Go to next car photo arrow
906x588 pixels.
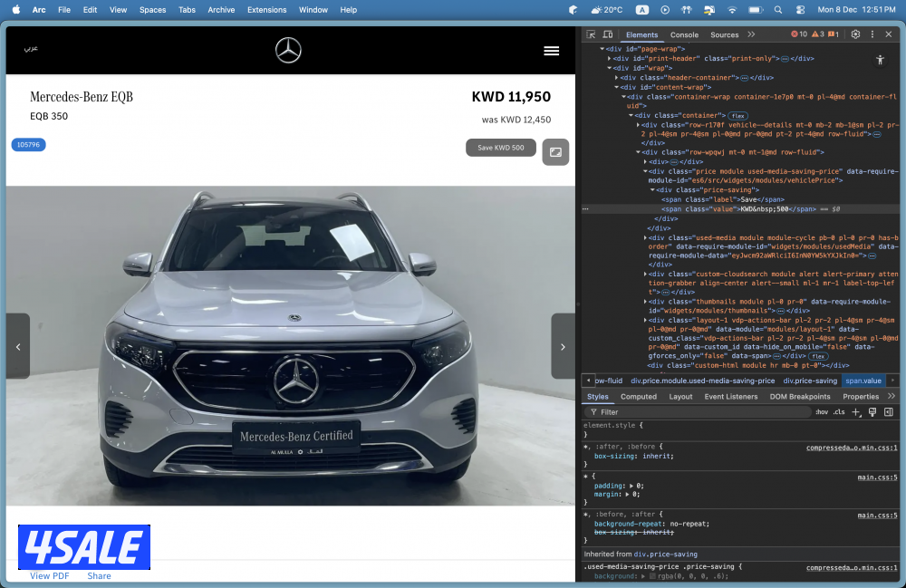pyautogui.click(x=563, y=346)
